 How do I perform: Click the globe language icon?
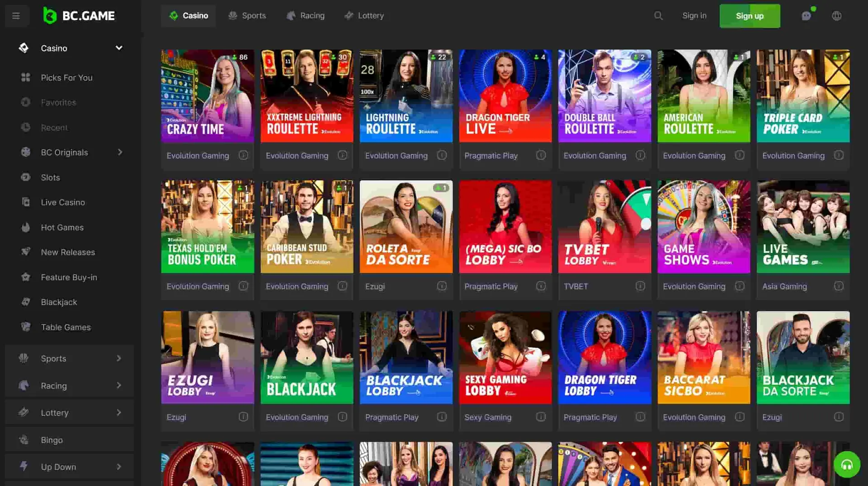point(837,16)
